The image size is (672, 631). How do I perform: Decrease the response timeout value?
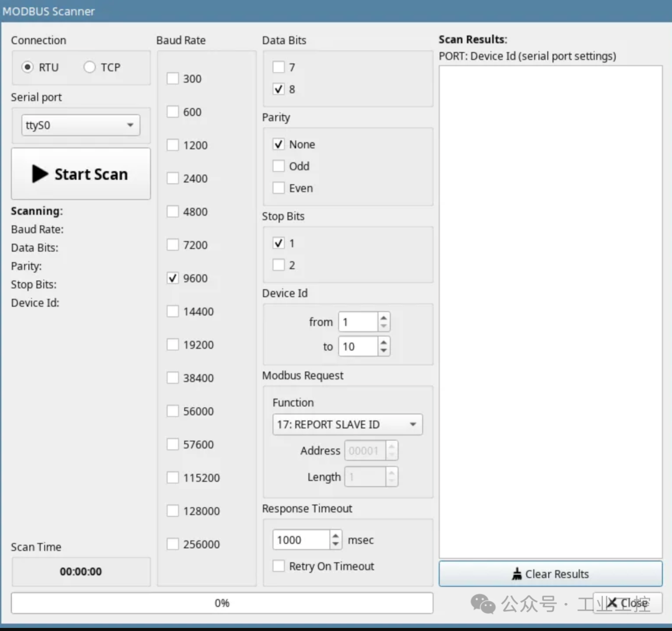(x=335, y=545)
